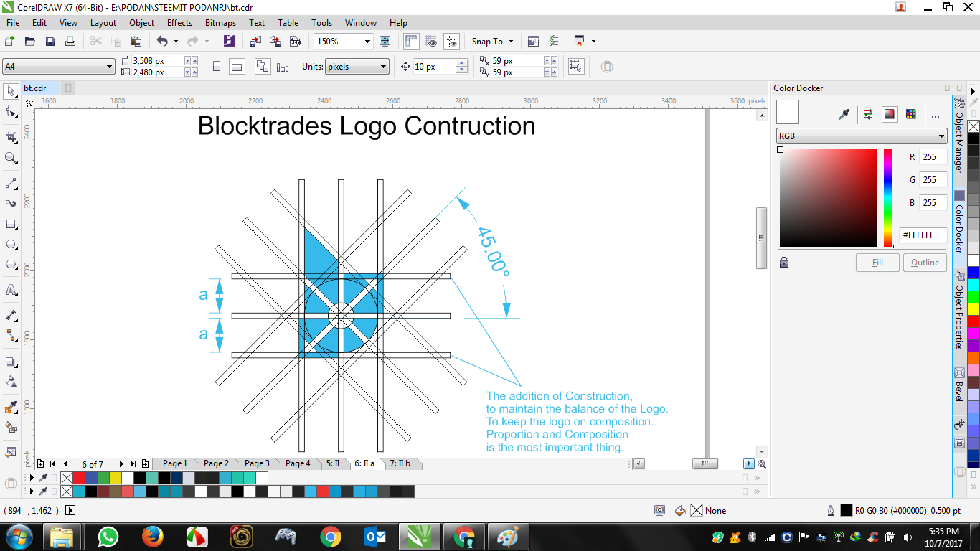Select the Transparency tool
The image size is (980, 551).
coord(11,381)
